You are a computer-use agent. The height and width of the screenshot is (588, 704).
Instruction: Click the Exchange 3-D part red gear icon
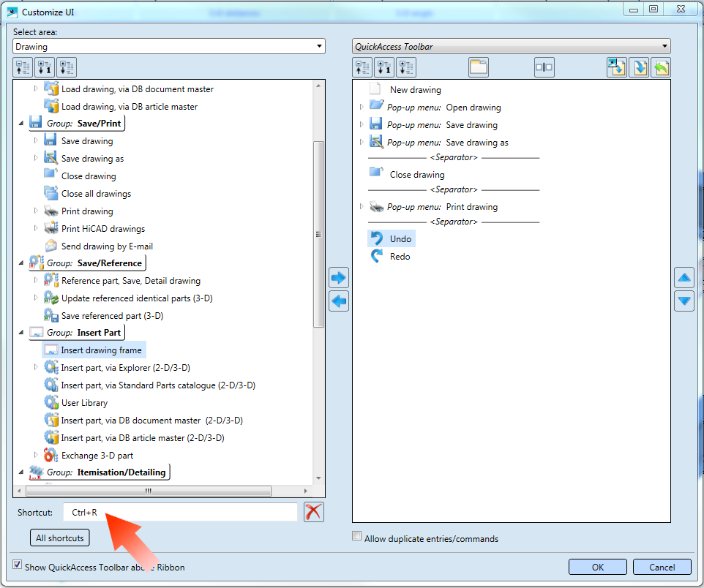pos(50,455)
